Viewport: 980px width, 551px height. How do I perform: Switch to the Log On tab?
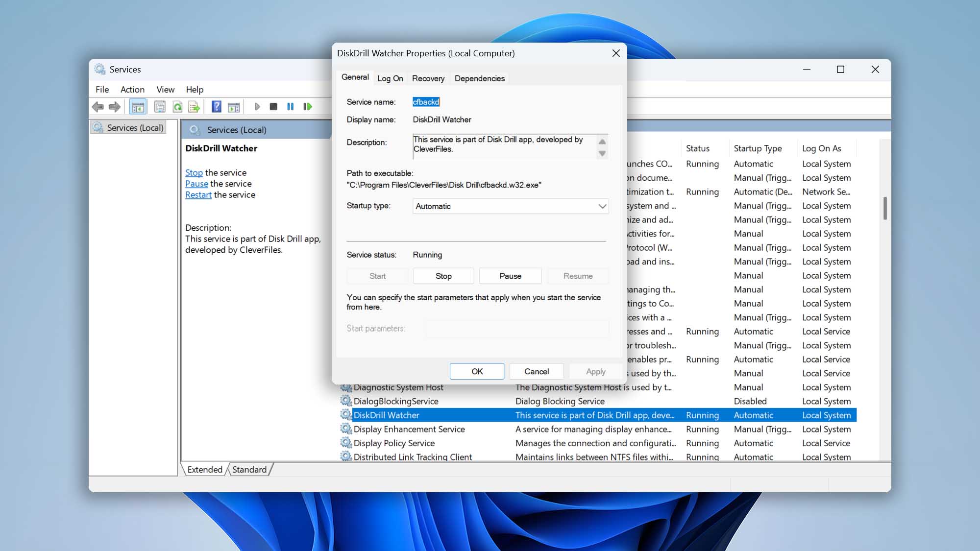pyautogui.click(x=390, y=78)
